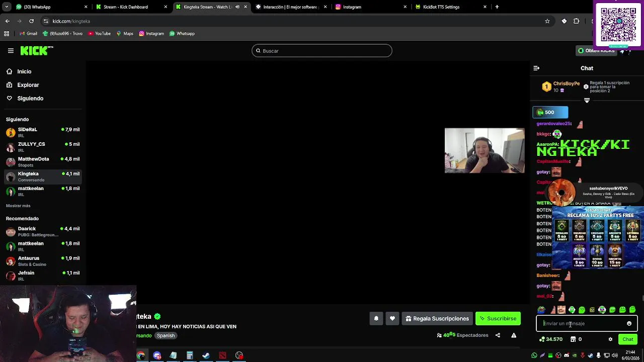644x362 pixels.
Task: Open Explorar in the sidebar
Action: (x=28, y=85)
